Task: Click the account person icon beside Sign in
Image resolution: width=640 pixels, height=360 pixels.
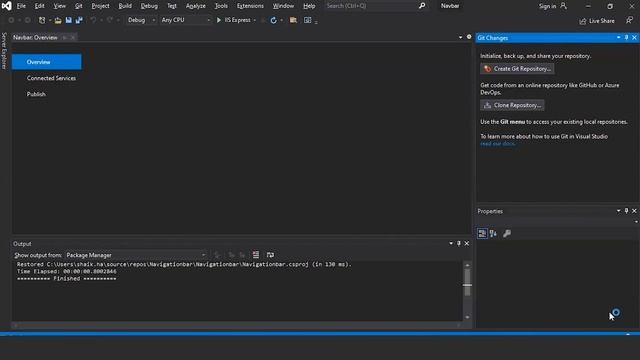Action: tap(563, 6)
